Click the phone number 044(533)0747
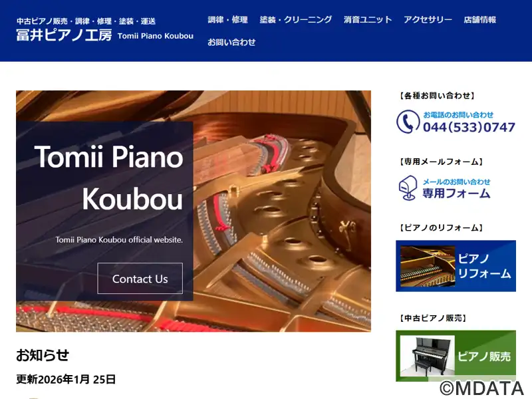Image resolution: width=532 pixels, height=399 pixels. coord(469,127)
